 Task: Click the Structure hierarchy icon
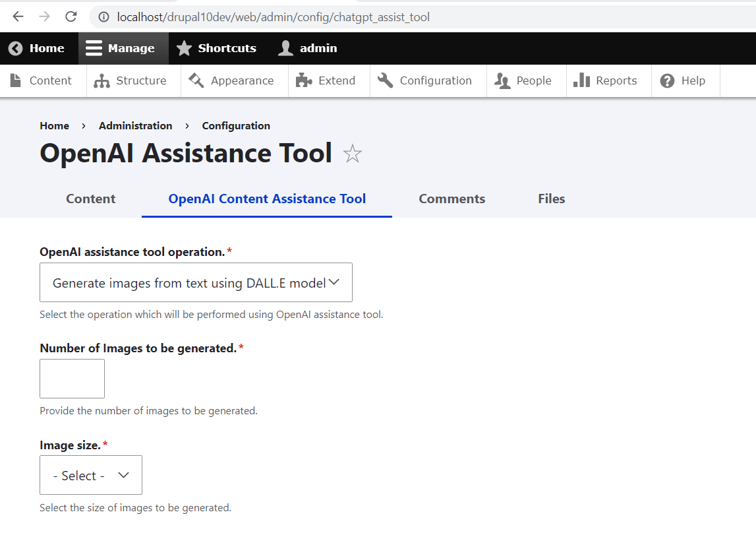[102, 81]
